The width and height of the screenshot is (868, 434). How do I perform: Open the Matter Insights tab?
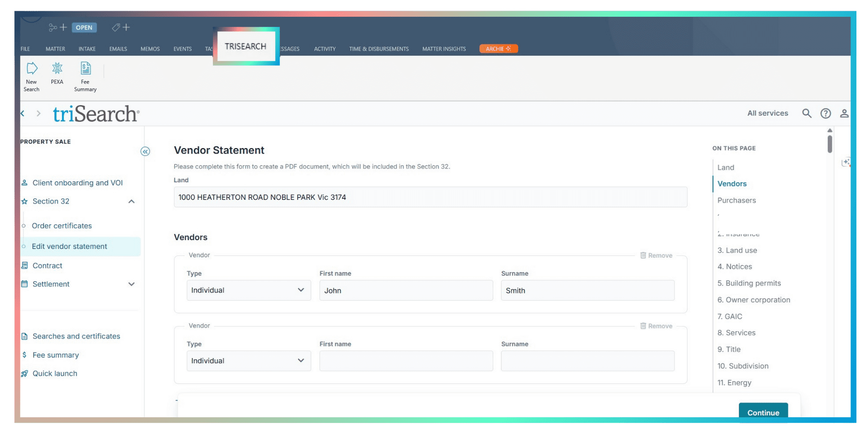pyautogui.click(x=443, y=49)
